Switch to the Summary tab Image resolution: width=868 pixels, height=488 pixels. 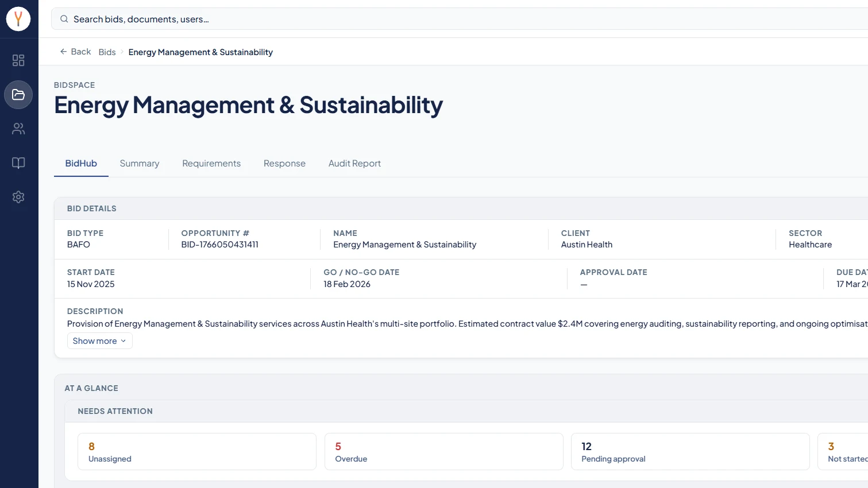(x=140, y=164)
